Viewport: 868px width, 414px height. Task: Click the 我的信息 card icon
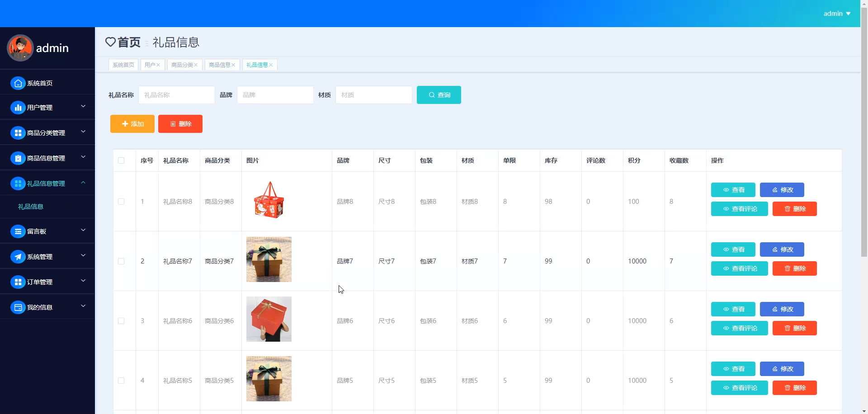click(x=18, y=307)
